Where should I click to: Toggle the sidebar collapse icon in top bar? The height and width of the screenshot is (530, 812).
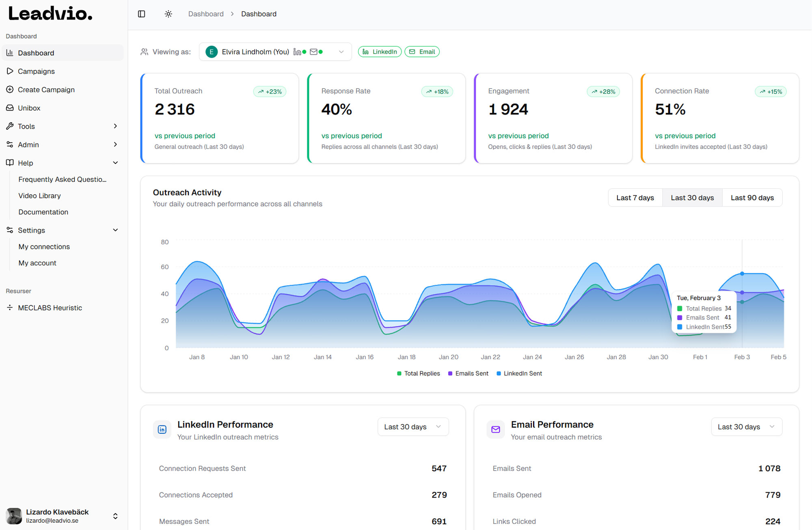(141, 13)
